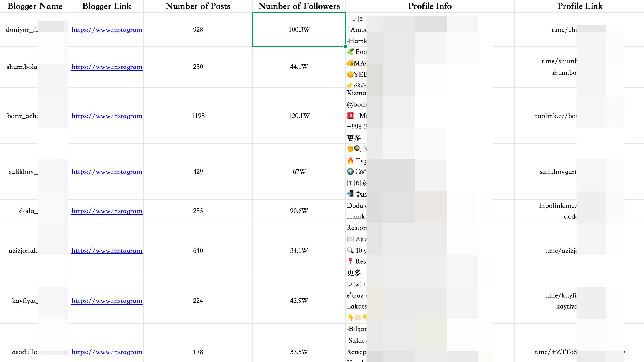This screenshot has width=644, height=362.
Task: Open the Instagram link in asadullo row
Action: 107,352
